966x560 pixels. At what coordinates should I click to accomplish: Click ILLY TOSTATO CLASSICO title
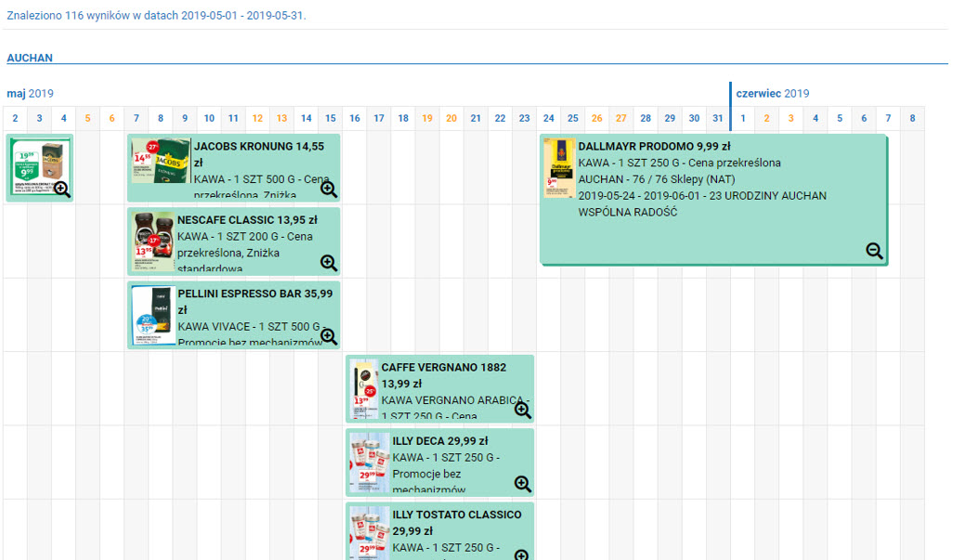(x=456, y=523)
